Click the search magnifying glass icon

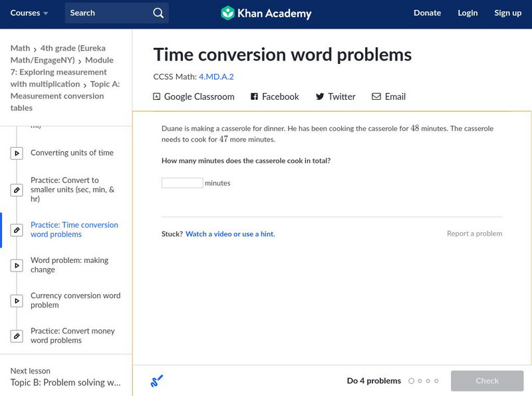[158, 12]
